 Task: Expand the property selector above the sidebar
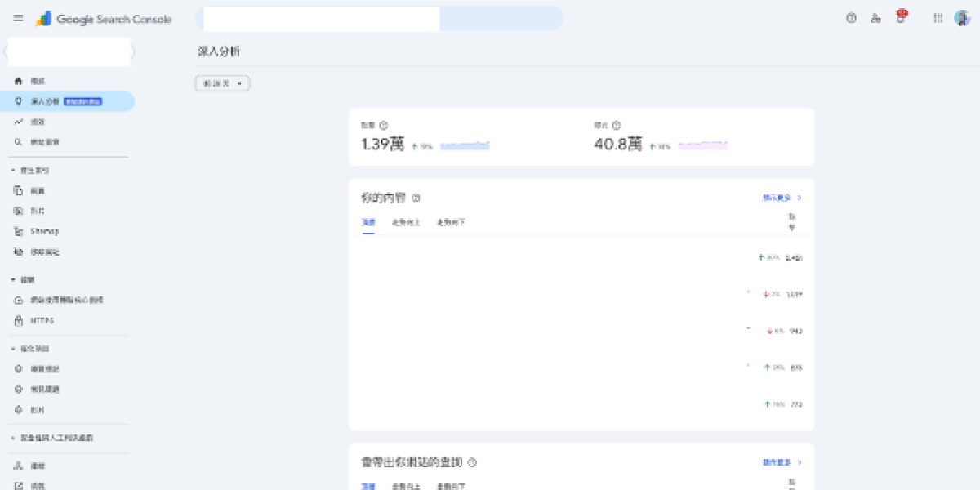click(69, 51)
